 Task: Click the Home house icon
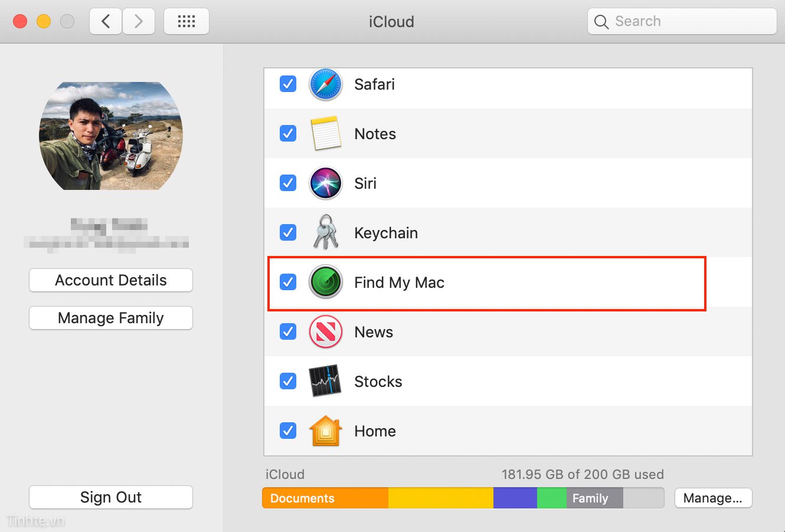[x=325, y=431]
